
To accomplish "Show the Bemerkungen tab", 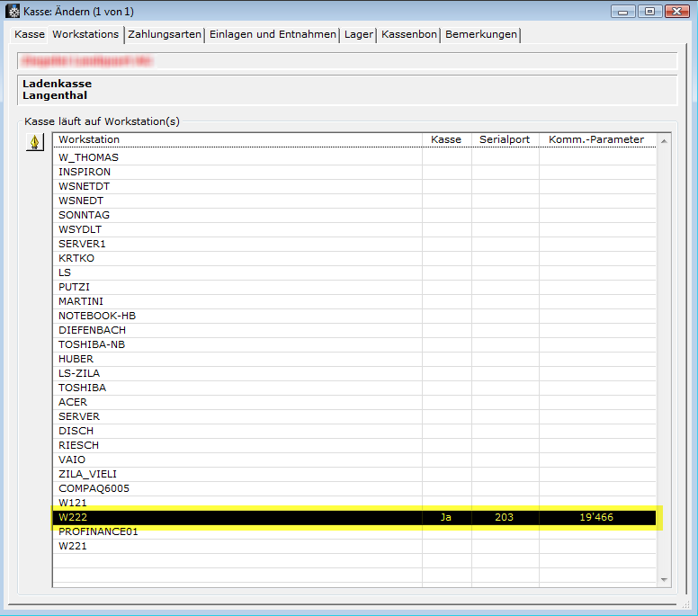I will click(481, 34).
